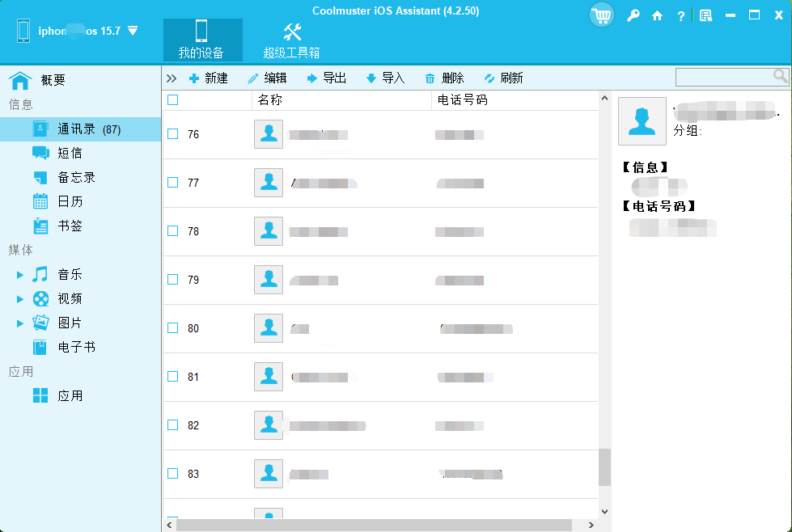Click the 书签 bookmark icon
This screenshot has height=532, width=792.
pos(40,226)
